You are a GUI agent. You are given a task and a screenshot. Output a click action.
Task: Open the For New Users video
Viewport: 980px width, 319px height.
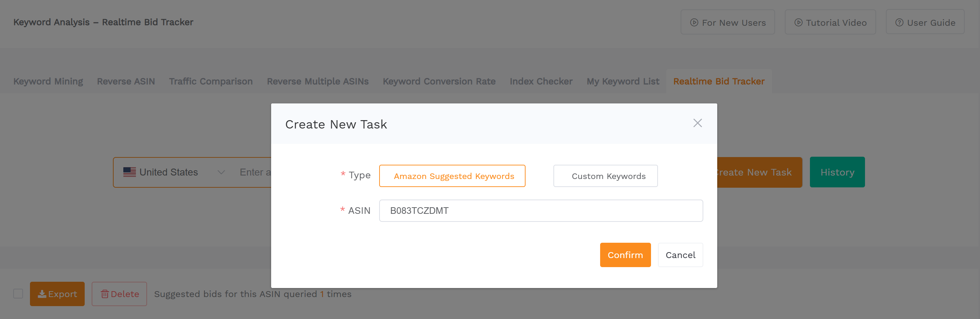pyautogui.click(x=727, y=22)
